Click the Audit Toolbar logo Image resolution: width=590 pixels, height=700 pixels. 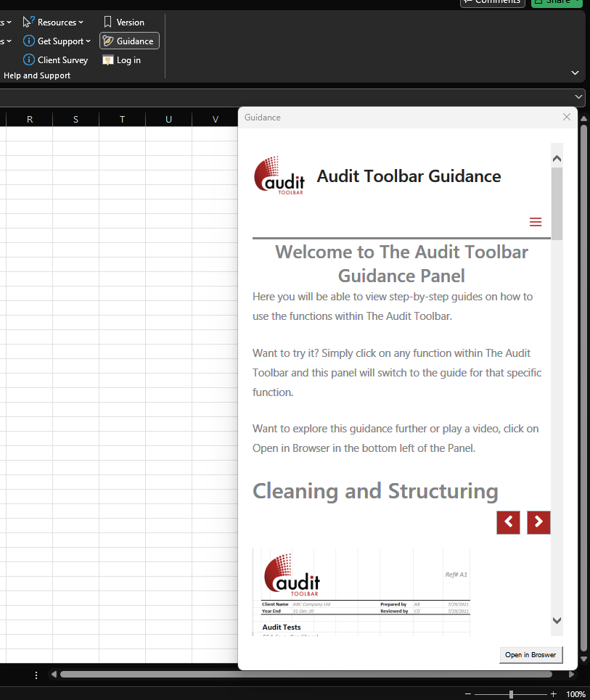[x=279, y=176]
